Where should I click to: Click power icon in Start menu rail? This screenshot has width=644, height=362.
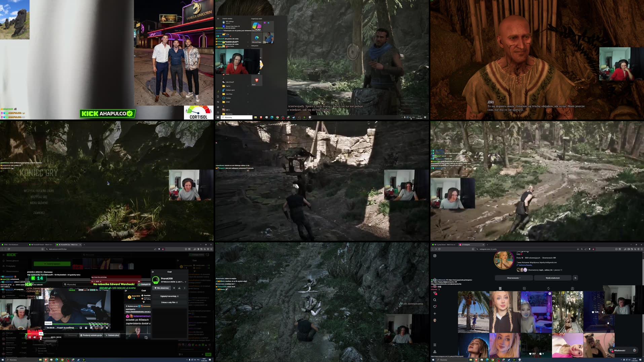pos(218,112)
